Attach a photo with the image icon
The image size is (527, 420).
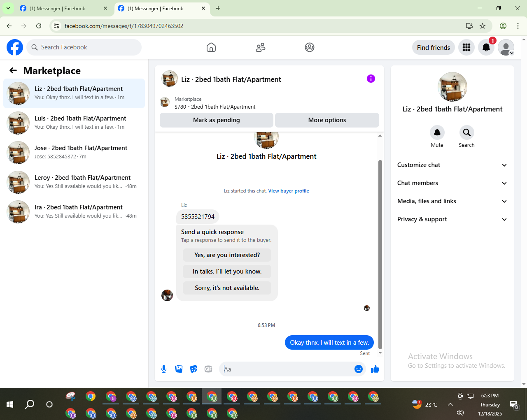click(179, 369)
